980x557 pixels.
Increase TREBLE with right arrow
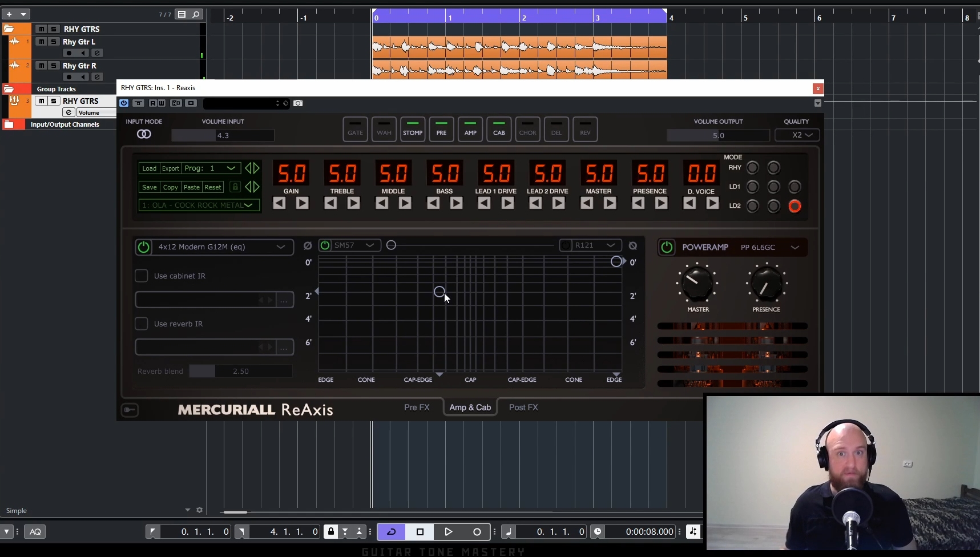coord(354,203)
